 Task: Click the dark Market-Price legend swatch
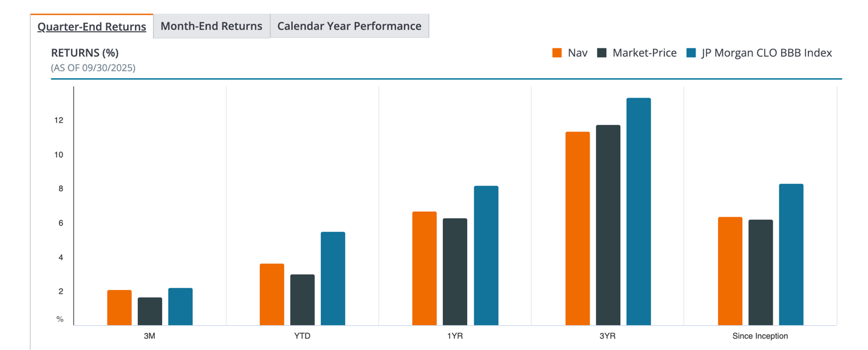click(602, 53)
